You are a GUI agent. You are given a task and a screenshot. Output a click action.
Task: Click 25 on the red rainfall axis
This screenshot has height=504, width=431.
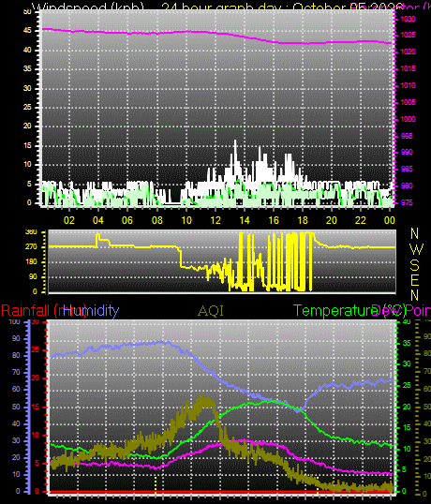[x=36, y=349]
